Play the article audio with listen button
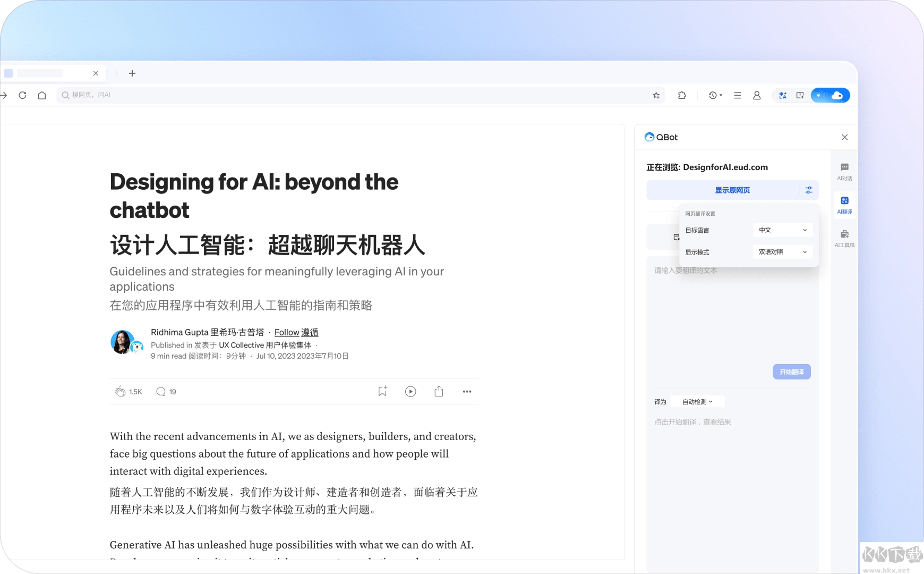The image size is (924, 574). (x=410, y=392)
